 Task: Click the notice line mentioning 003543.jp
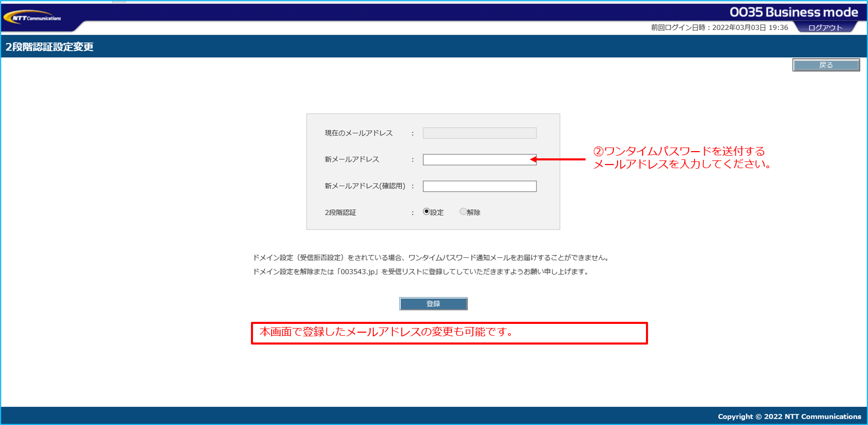click(421, 272)
